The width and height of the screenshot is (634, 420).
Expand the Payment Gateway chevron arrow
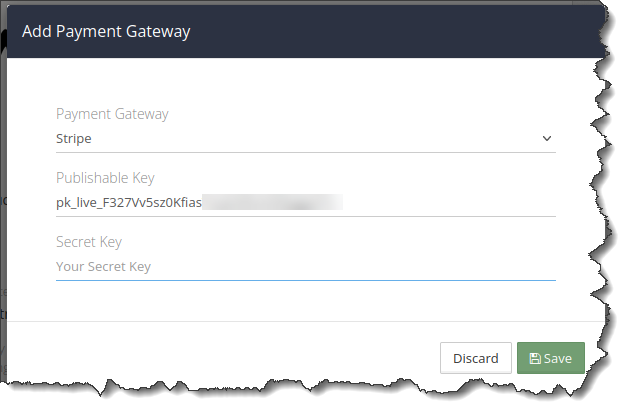point(547,139)
